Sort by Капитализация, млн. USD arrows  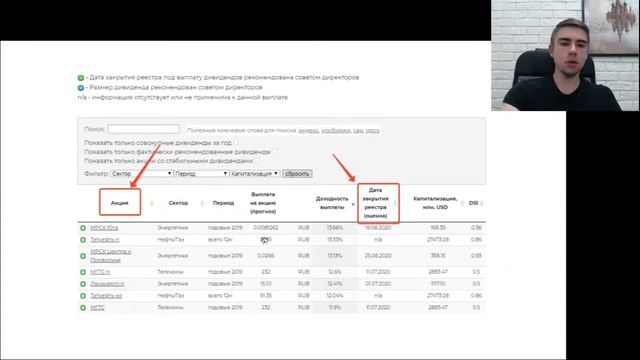click(462, 203)
